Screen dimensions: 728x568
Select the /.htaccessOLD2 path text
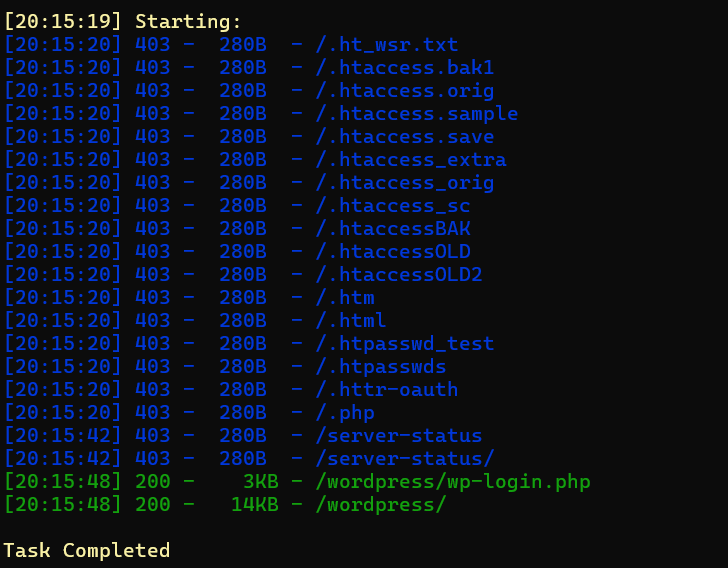(399, 275)
